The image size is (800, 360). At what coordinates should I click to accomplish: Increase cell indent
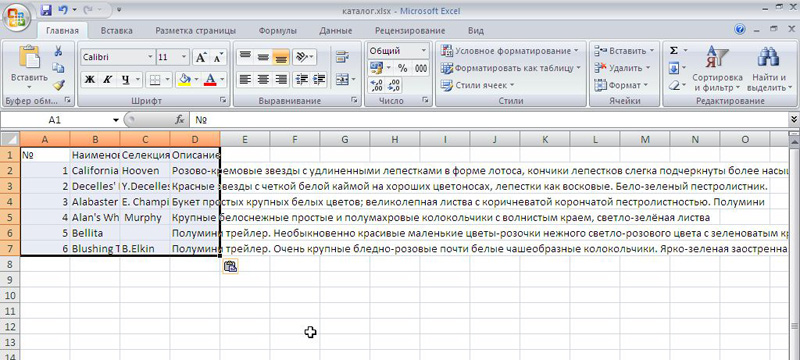(319, 80)
